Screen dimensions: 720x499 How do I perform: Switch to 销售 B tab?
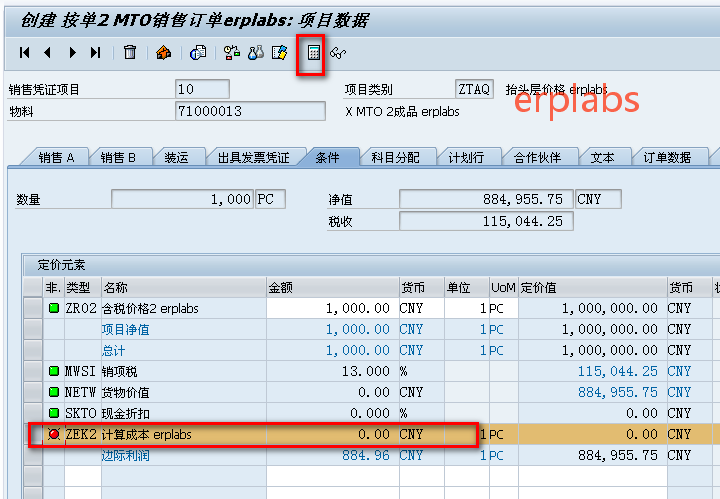coord(118,158)
